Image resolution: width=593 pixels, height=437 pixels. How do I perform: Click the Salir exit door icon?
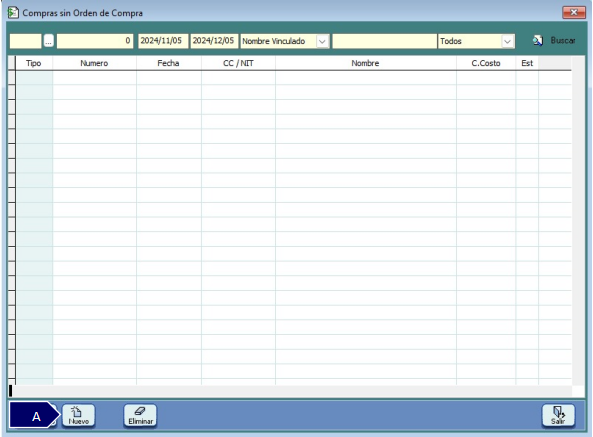click(559, 412)
